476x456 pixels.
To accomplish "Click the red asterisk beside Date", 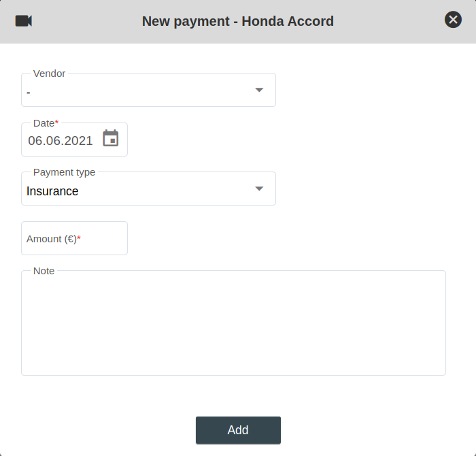I will pyautogui.click(x=57, y=123).
